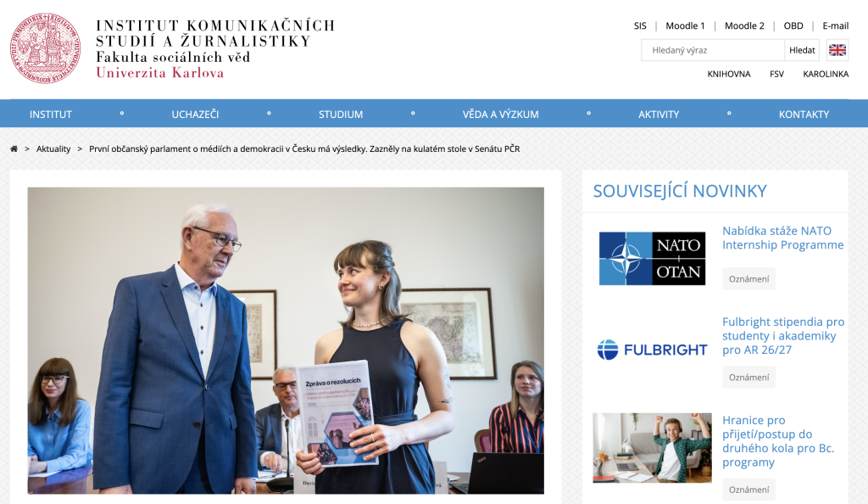
Task: Open the KONTAKTY page
Action: 804,114
